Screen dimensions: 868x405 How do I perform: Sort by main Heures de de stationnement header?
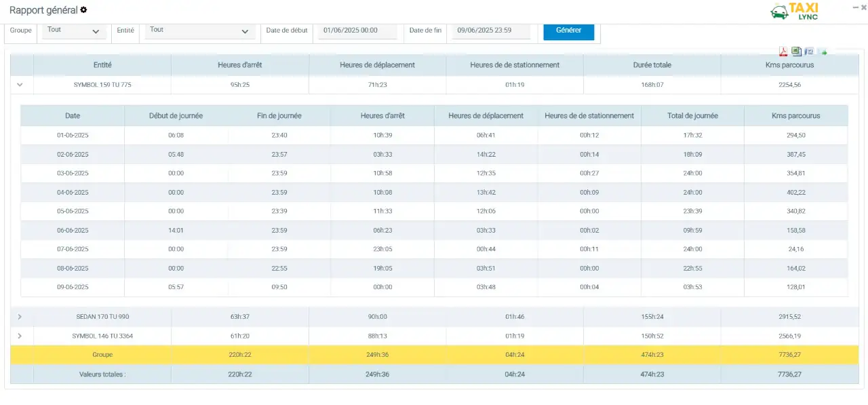515,65
